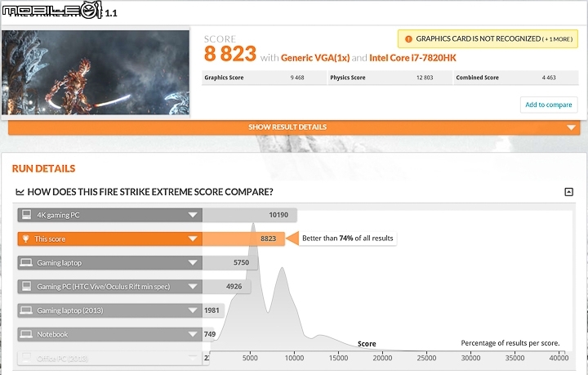
Task: Click the monitor icon on the 4K gaming PC row
Action: point(27,215)
